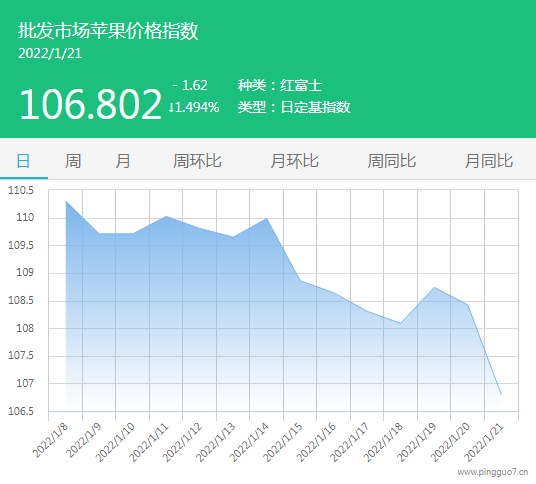Screen dimensions: 536x484
Task: Click the chart title 批发市场苹果价格指数
Action: point(108,31)
